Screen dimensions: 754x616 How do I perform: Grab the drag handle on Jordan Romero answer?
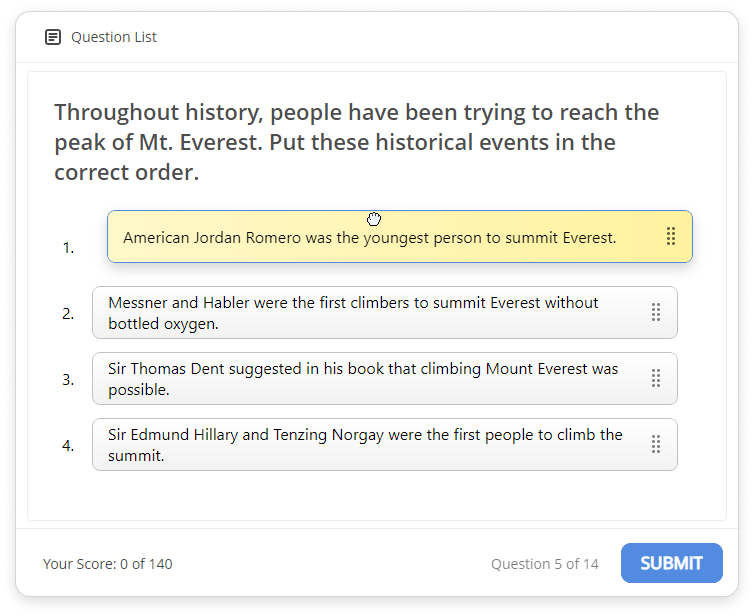(x=671, y=237)
